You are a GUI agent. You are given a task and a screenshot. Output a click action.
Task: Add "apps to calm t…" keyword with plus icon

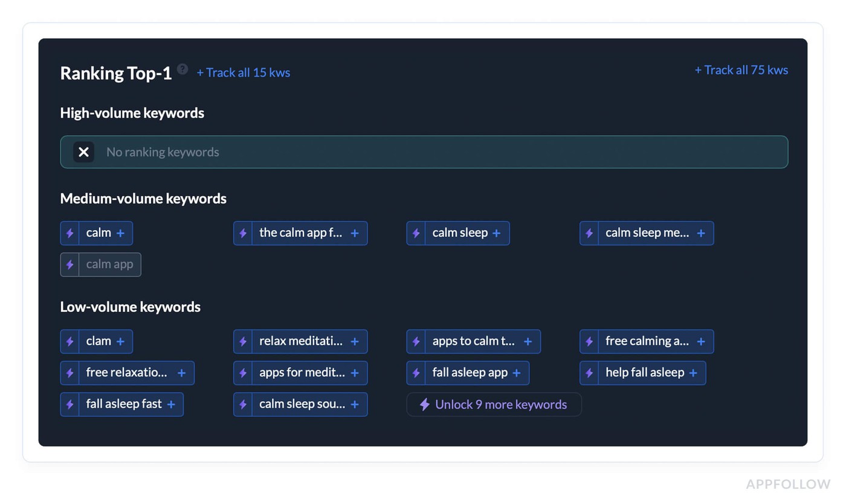(528, 341)
